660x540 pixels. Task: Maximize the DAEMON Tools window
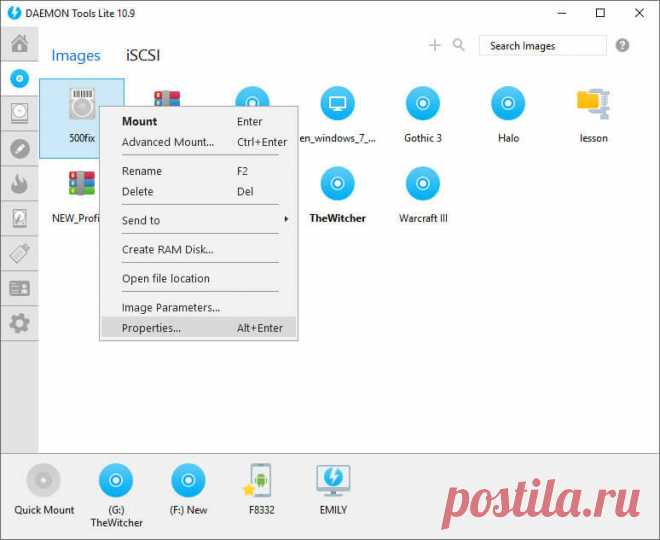[600, 13]
